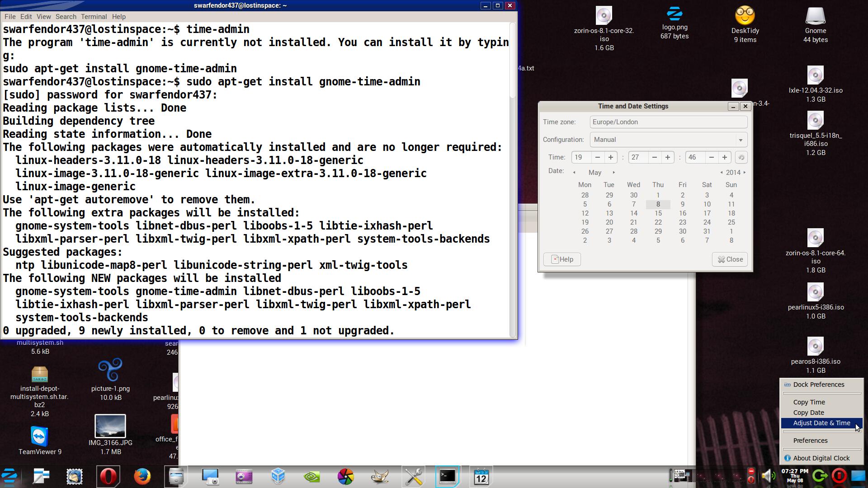Screen dimensions: 868x488
Task: Open GIMP from the dock
Action: click(x=380, y=476)
